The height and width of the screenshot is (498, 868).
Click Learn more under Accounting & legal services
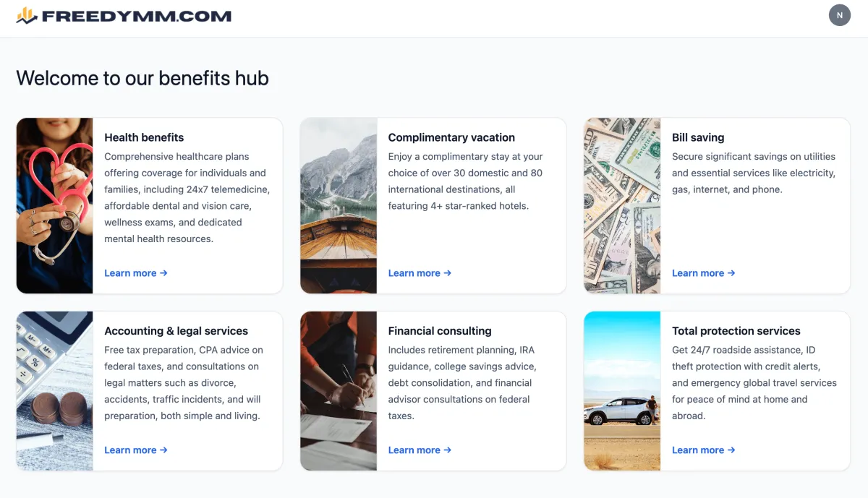point(136,450)
